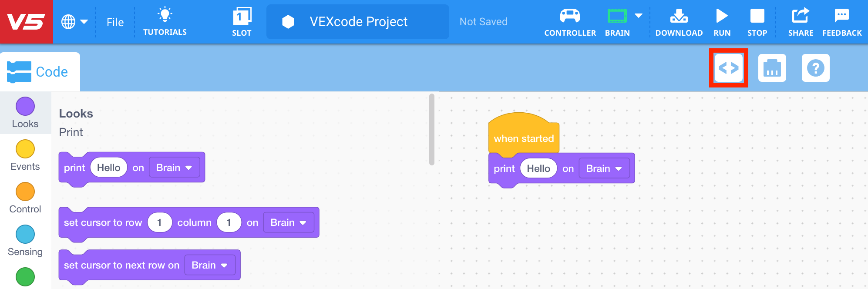Open Slot 1 selector

tap(242, 21)
